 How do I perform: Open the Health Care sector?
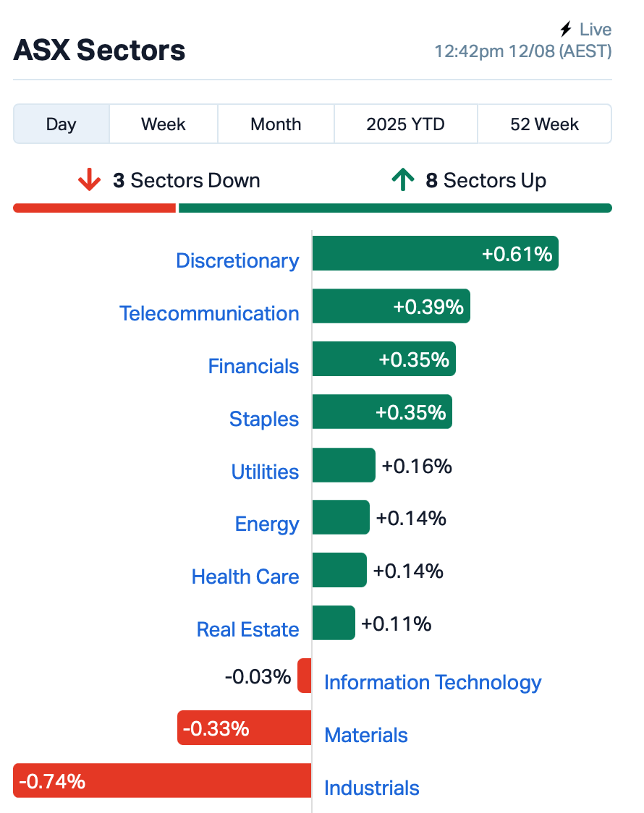pyautogui.click(x=245, y=576)
